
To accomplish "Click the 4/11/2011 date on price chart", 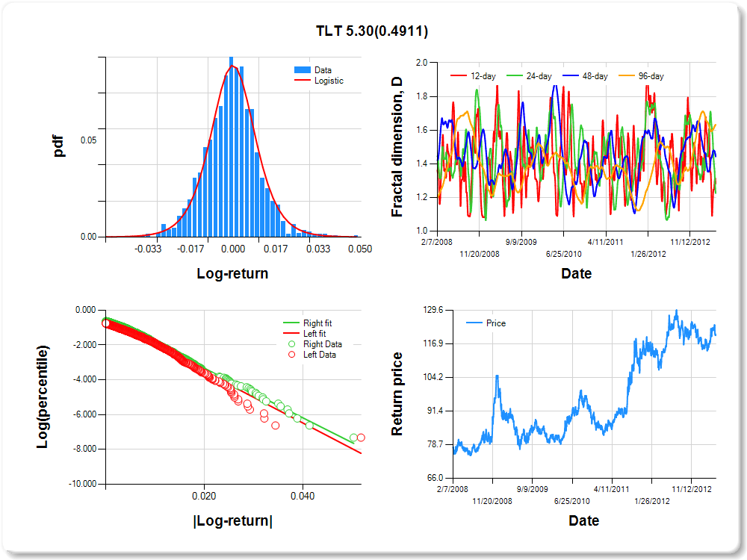I will tap(611, 489).
